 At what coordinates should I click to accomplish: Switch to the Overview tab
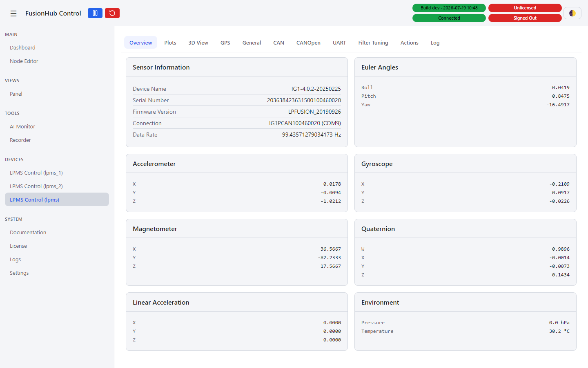tap(140, 43)
